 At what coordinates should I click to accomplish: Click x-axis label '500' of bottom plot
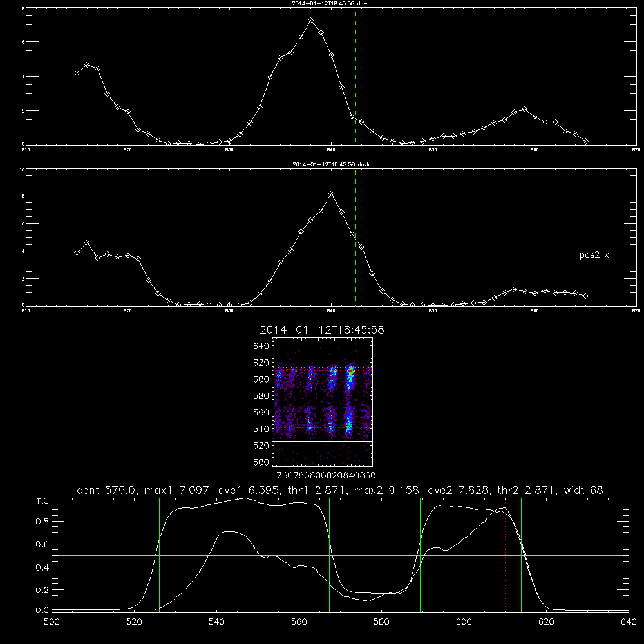click(52, 622)
